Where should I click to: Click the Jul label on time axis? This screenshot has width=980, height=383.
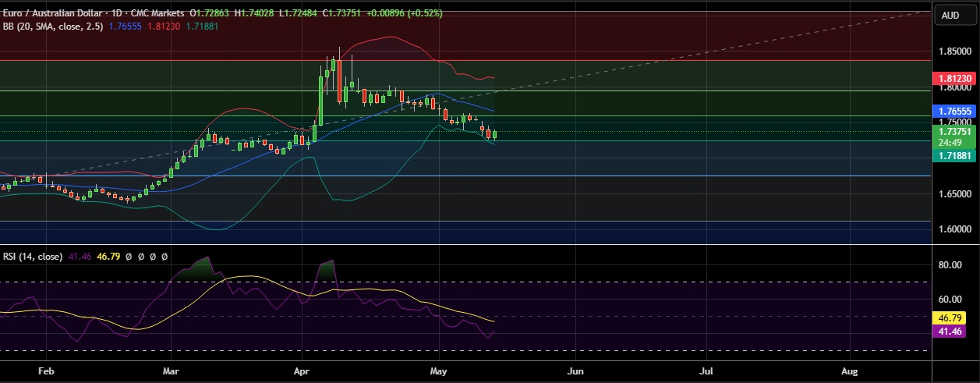pos(707,371)
